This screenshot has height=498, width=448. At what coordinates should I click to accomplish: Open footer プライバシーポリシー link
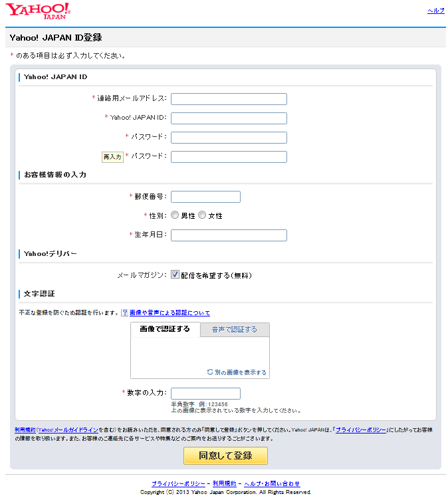(x=178, y=484)
